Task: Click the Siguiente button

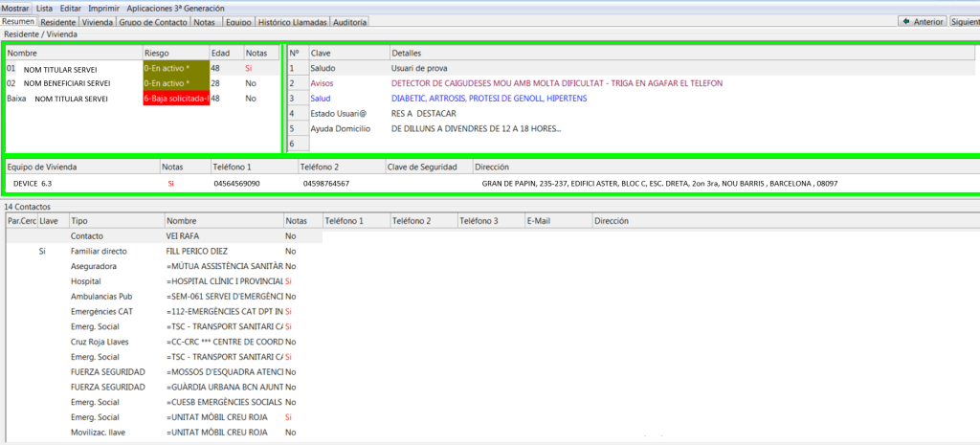Action: coord(964,21)
